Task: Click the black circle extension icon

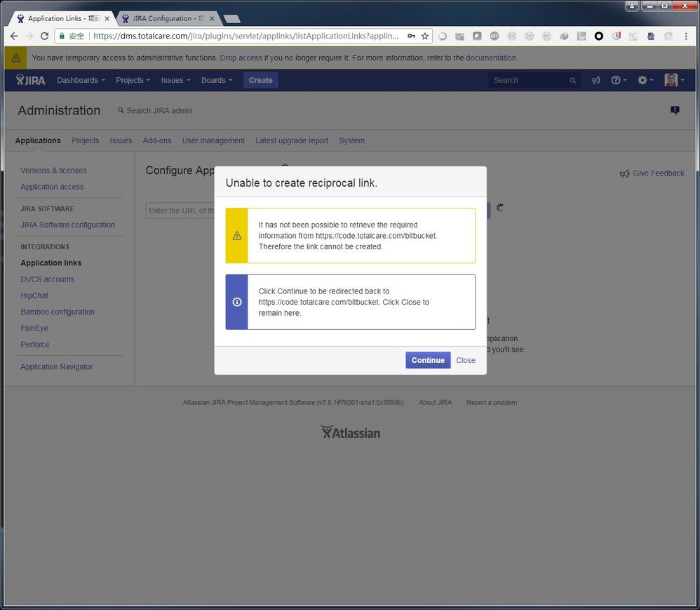Action: (x=599, y=37)
